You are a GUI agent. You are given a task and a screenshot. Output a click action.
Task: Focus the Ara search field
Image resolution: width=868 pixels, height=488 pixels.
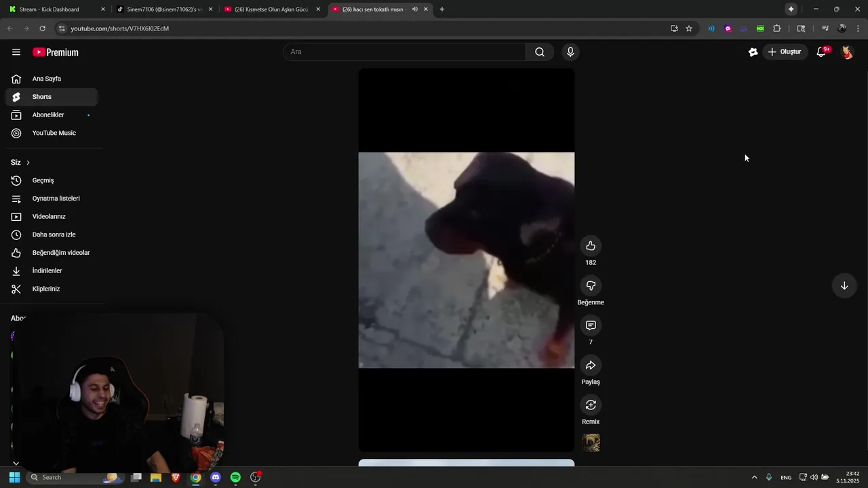click(x=405, y=52)
